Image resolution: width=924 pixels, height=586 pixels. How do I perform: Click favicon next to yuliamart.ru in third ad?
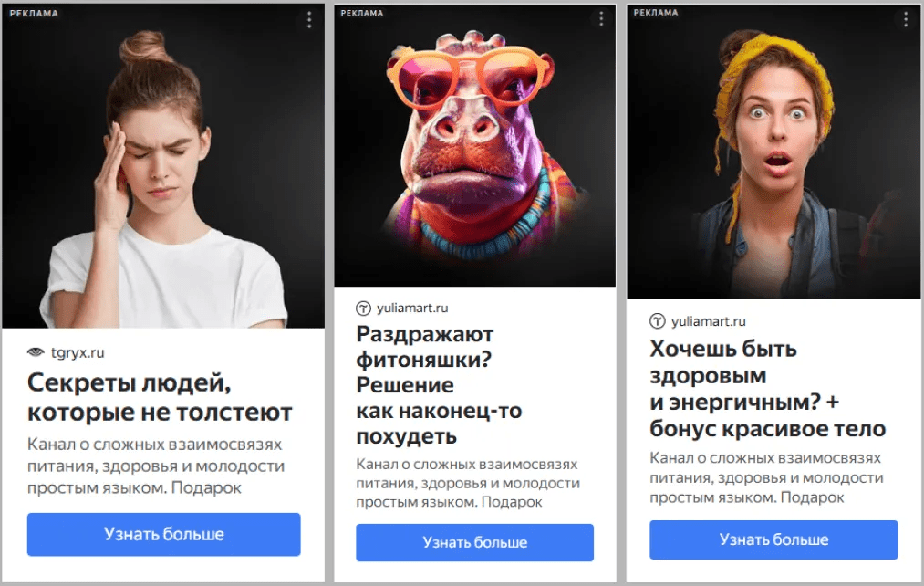pos(657,321)
